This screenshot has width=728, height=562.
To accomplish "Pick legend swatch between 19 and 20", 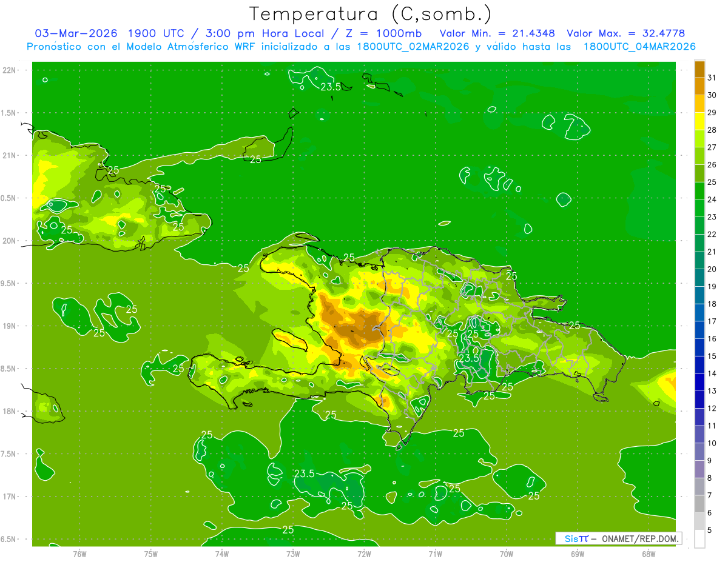I will (699, 278).
